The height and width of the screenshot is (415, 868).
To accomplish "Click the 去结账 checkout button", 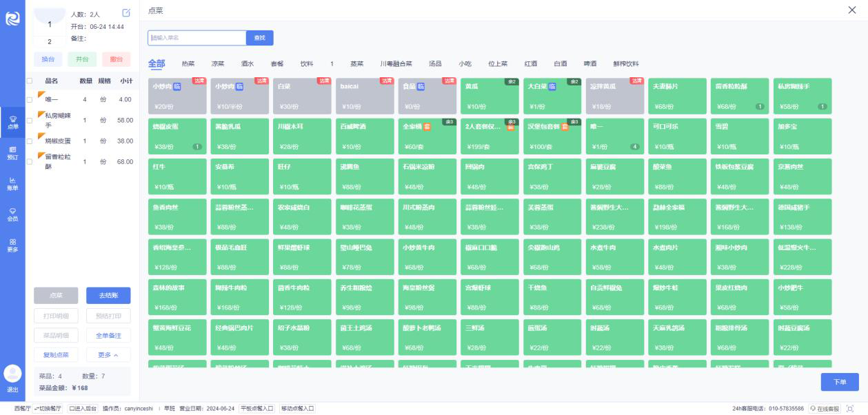I will (108, 295).
